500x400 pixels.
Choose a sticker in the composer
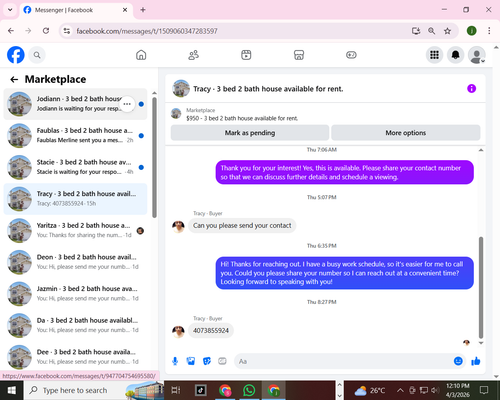coord(207,361)
